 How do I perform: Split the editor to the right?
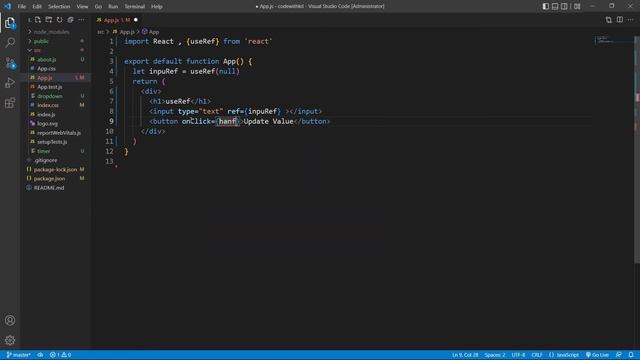click(x=620, y=20)
